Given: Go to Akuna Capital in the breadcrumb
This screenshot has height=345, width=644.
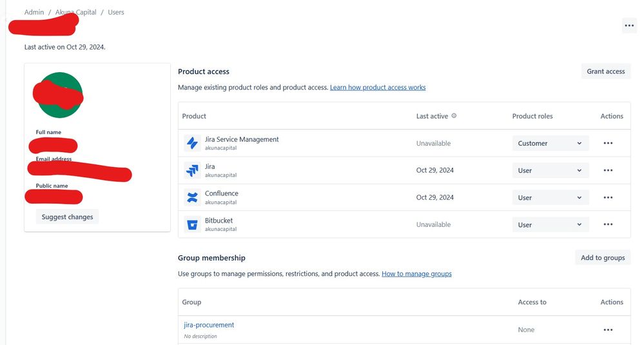Looking at the screenshot, I should coord(76,12).
